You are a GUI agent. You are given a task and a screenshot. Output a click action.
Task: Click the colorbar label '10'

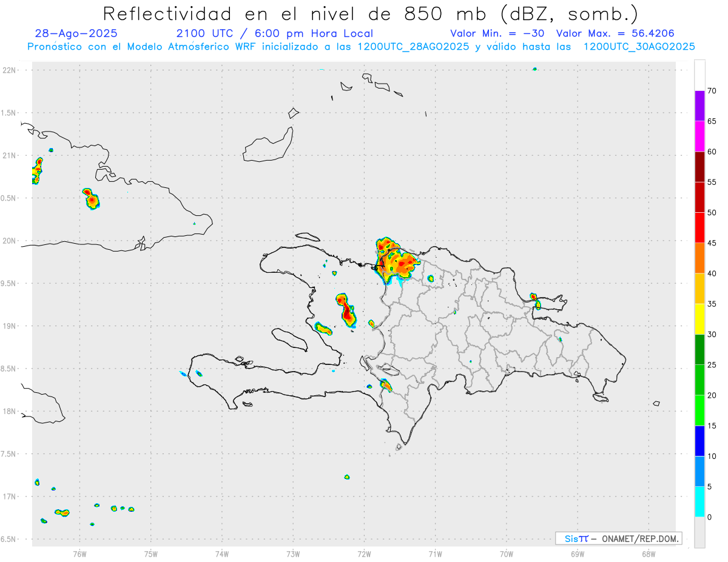pyautogui.click(x=712, y=456)
